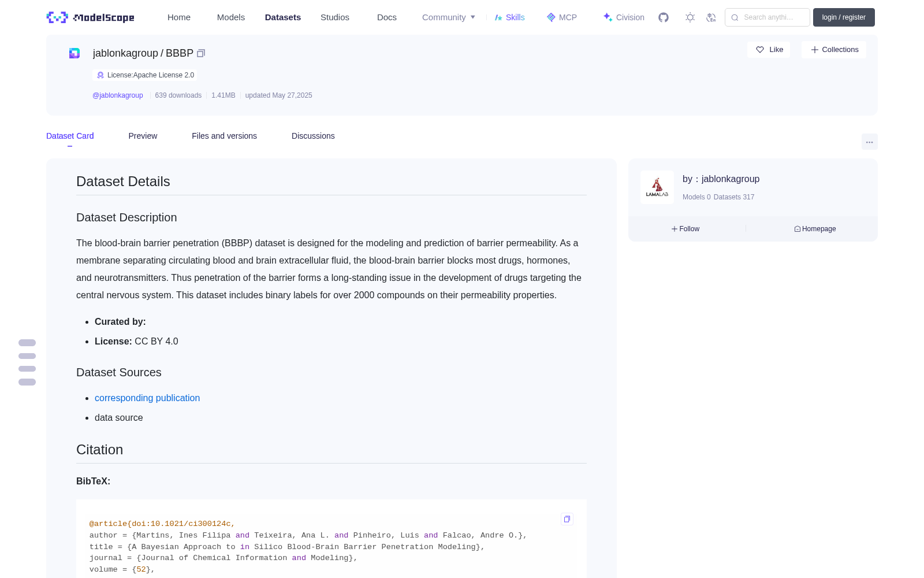The image size is (924, 578).
Task: Open the Skills link with star icon
Action: pos(510,17)
